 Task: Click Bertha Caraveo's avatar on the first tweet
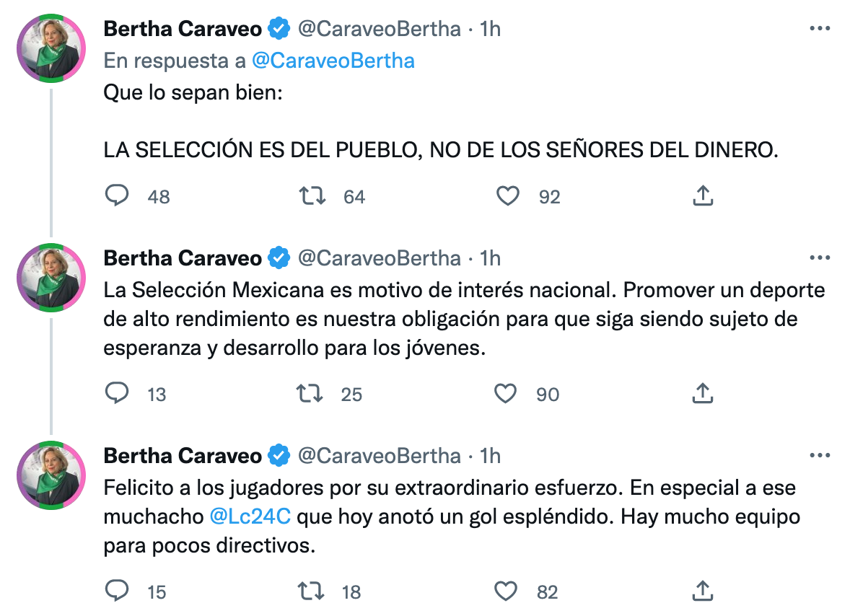click(51, 48)
